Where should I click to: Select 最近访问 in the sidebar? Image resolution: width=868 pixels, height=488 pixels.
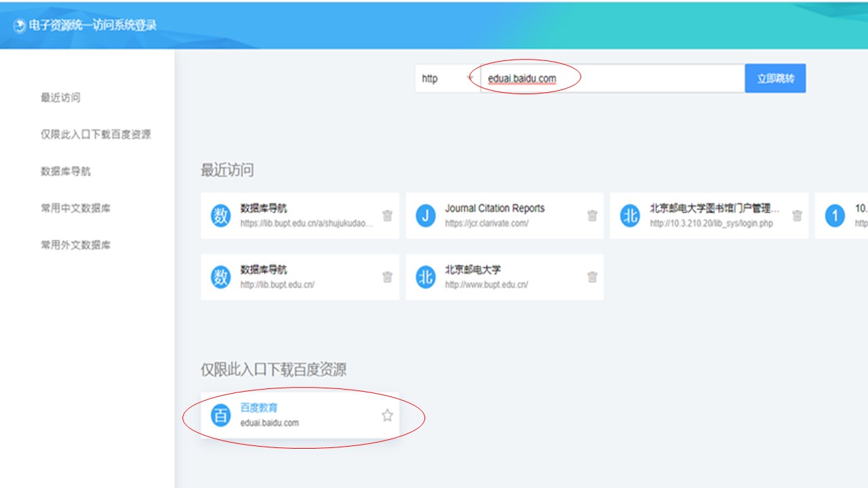point(60,98)
